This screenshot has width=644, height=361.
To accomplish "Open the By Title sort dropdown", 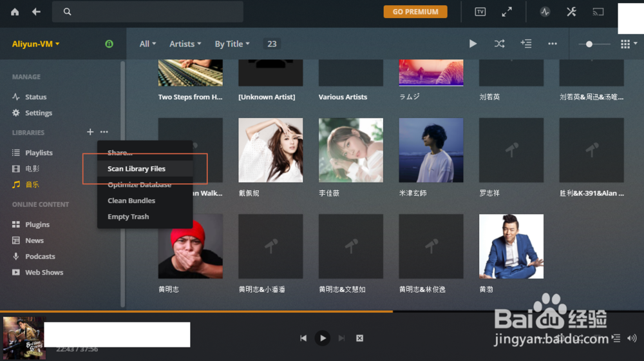I will point(232,44).
